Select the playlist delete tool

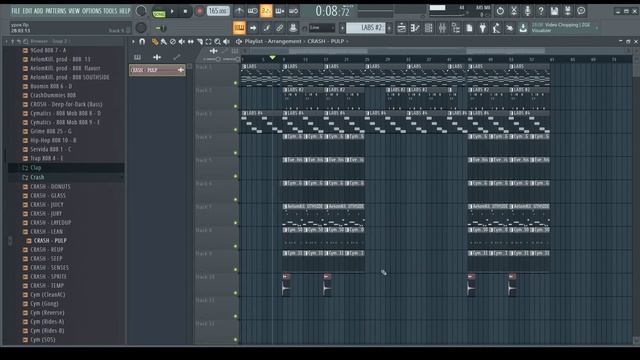pos(173,41)
